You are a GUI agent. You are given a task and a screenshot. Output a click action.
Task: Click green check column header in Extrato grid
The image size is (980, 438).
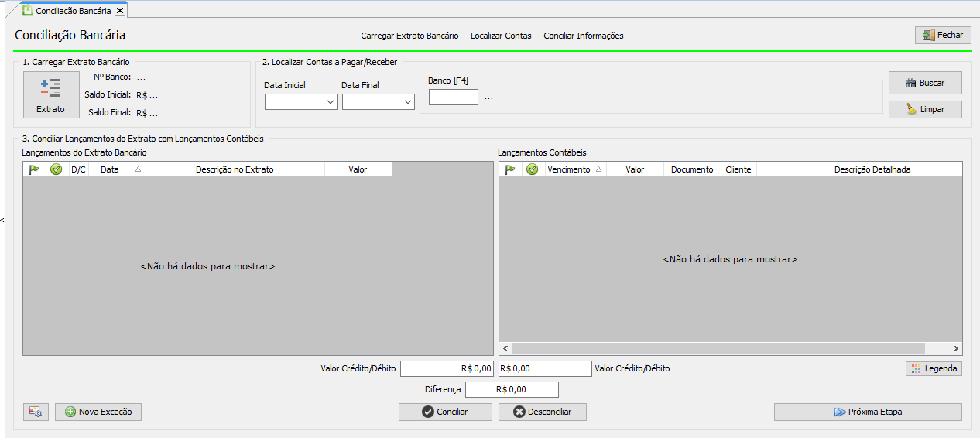click(57, 169)
